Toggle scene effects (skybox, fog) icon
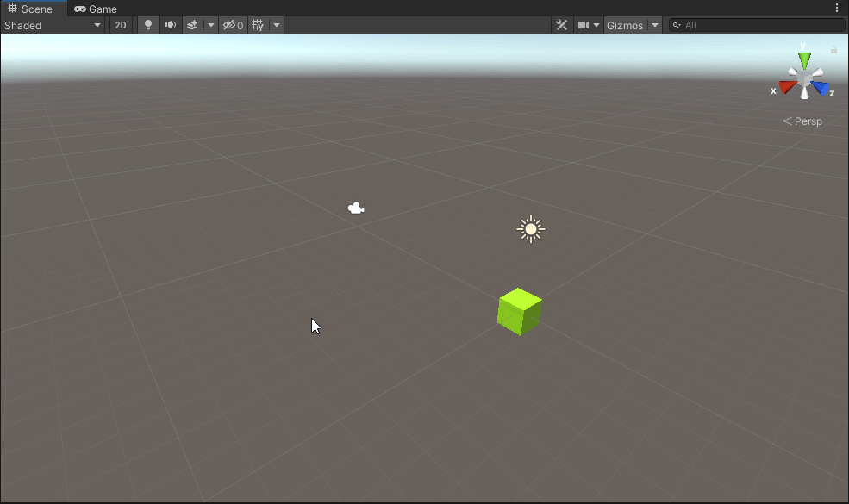The width and height of the screenshot is (849, 504). 192,26
